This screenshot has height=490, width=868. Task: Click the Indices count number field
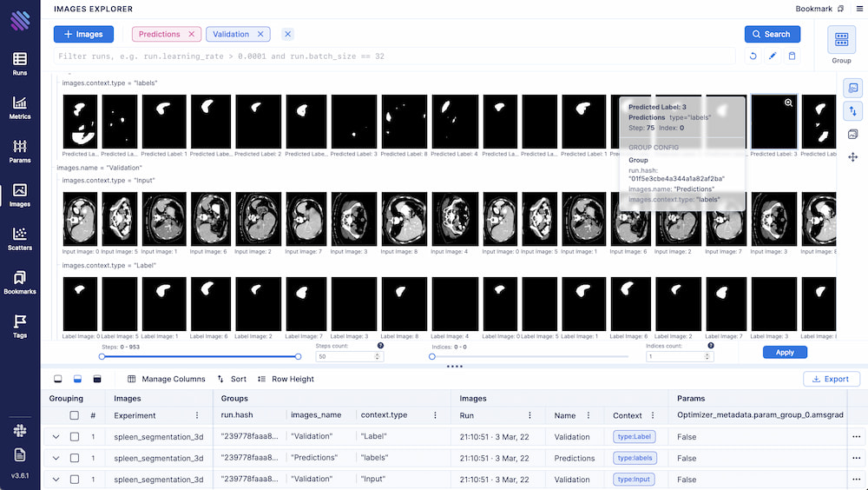[680, 356]
